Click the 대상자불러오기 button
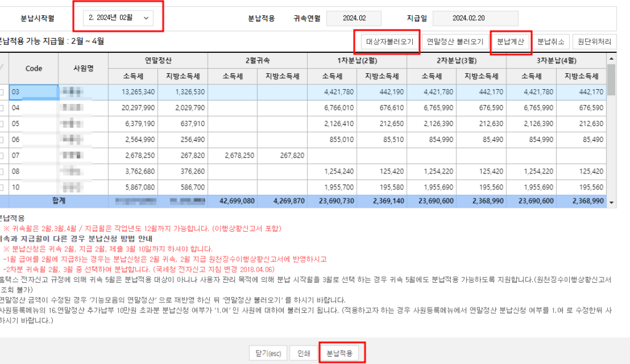The image size is (630, 364). pos(389,42)
